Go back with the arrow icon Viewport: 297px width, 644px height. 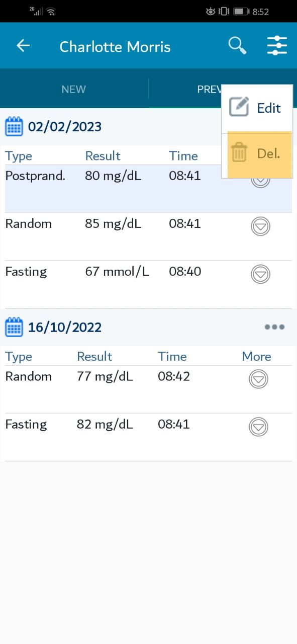[23, 46]
